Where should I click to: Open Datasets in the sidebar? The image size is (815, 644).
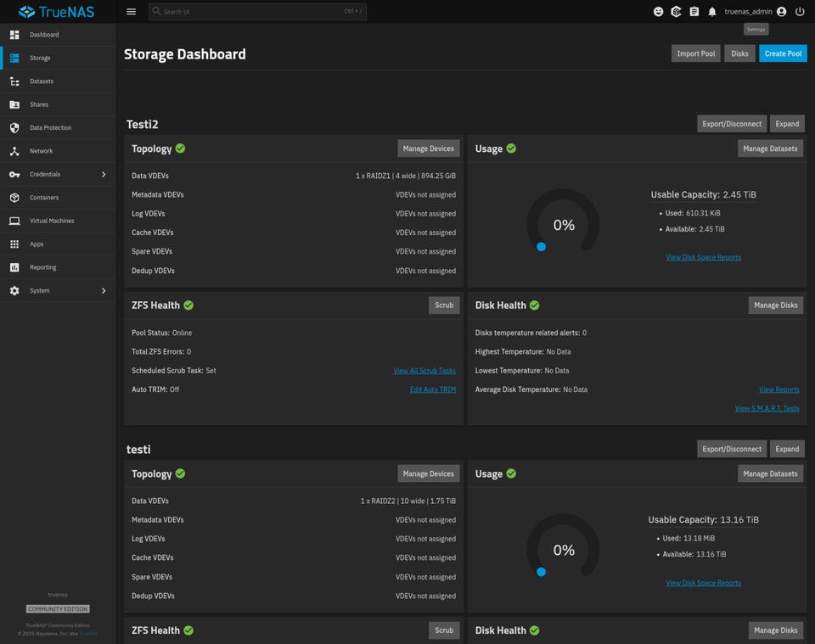[41, 81]
